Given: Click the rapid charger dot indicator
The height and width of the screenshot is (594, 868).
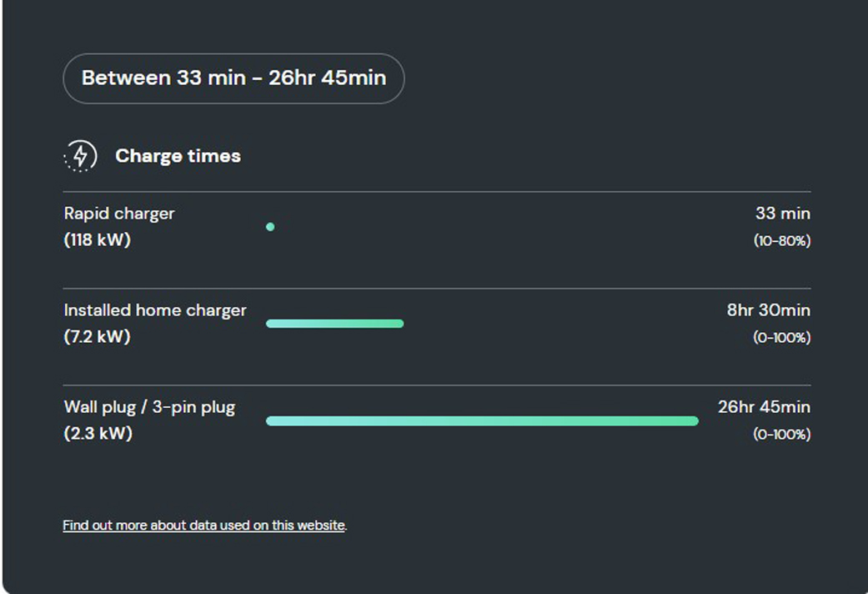Looking at the screenshot, I should pyautogui.click(x=270, y=227).
